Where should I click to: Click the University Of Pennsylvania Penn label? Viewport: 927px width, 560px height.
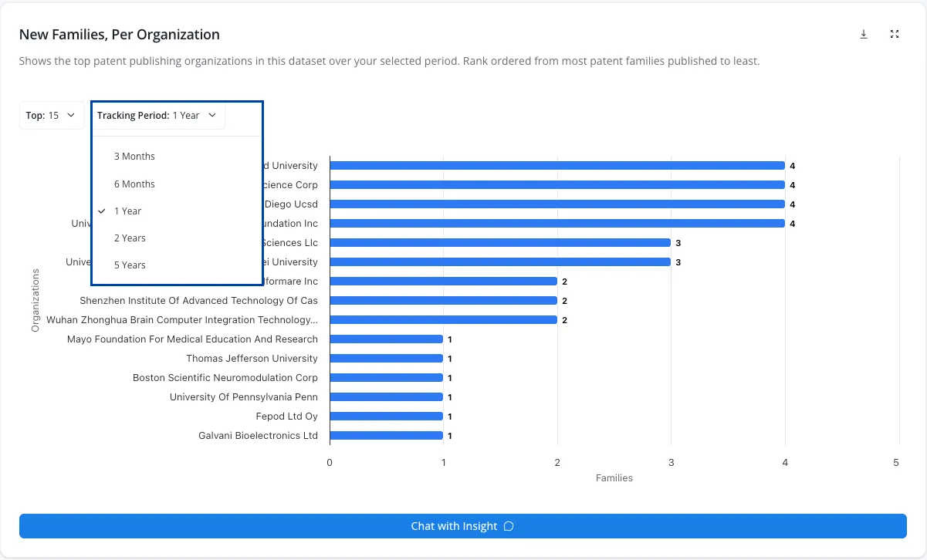[244, 397]
